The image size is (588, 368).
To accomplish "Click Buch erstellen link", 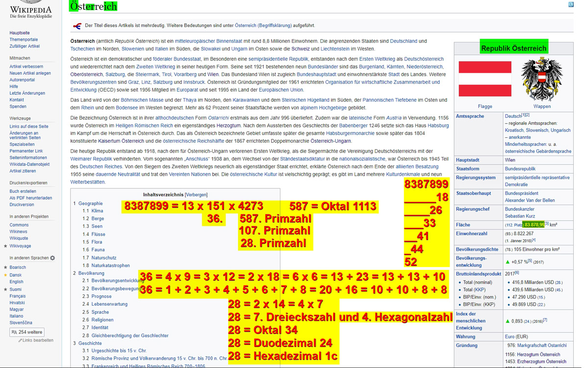I will tap(23, 191).
